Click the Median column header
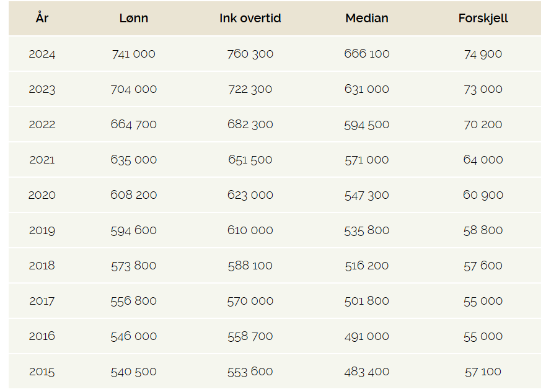Image resolution: width=546 pixels, height=392 pixels. tap(367, 18)
